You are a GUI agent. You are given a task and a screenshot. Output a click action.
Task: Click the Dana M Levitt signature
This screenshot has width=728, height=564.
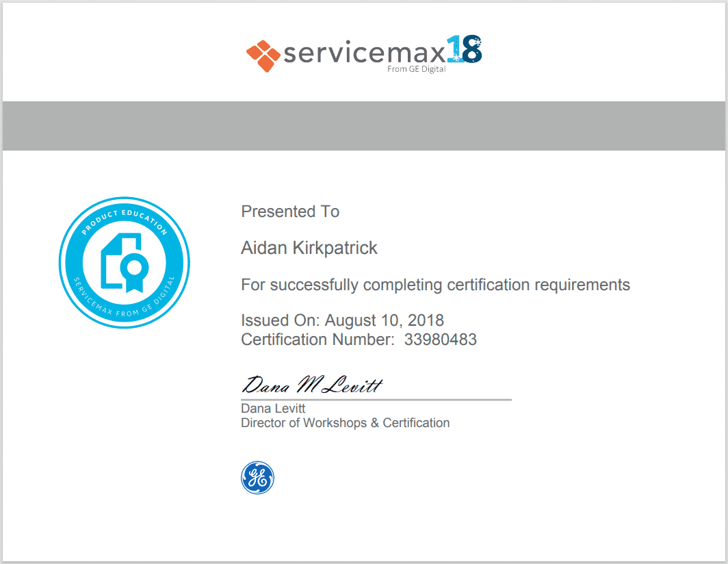coord(311,383)
